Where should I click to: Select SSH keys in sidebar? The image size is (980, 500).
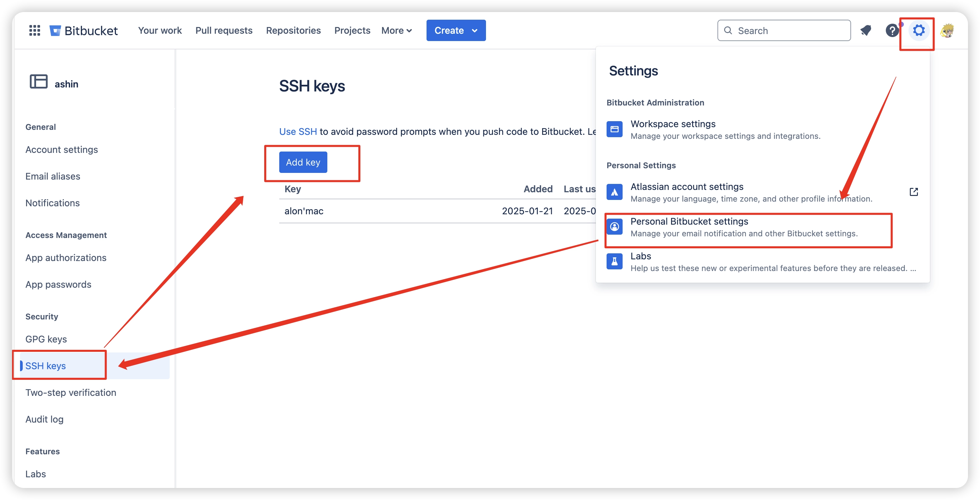(46, 366)
